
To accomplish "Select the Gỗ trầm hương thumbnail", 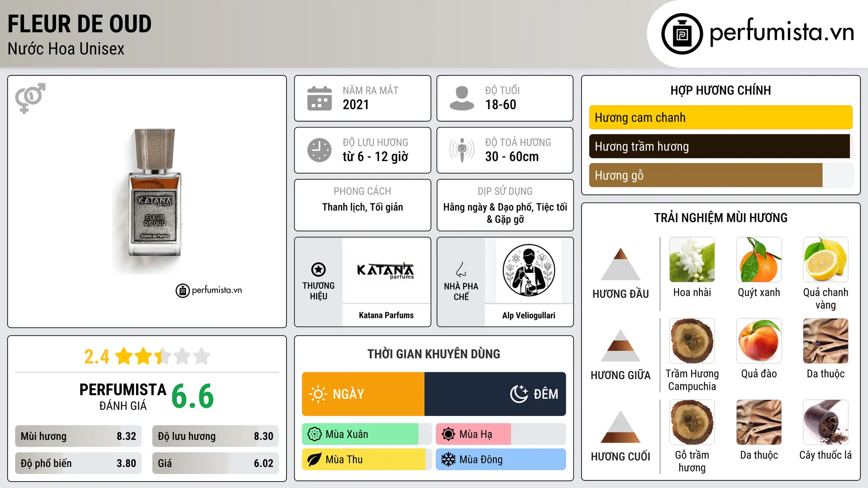I will 692,422.
